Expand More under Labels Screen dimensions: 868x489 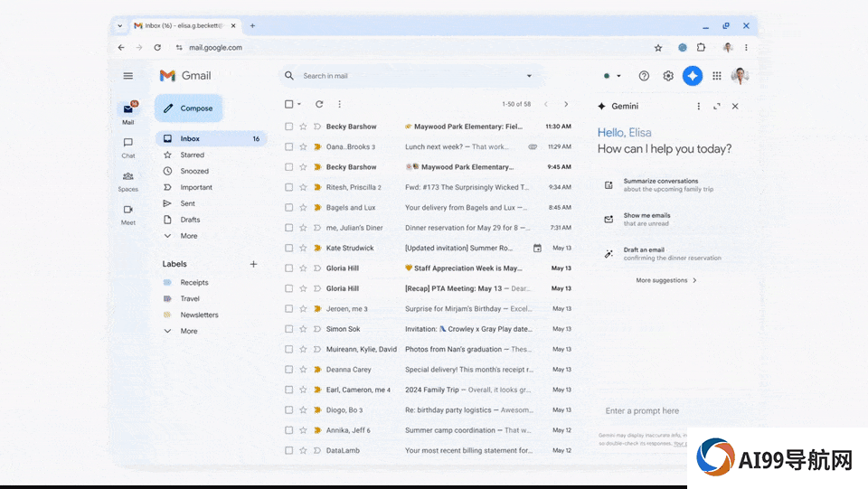(x=189, y=331)
